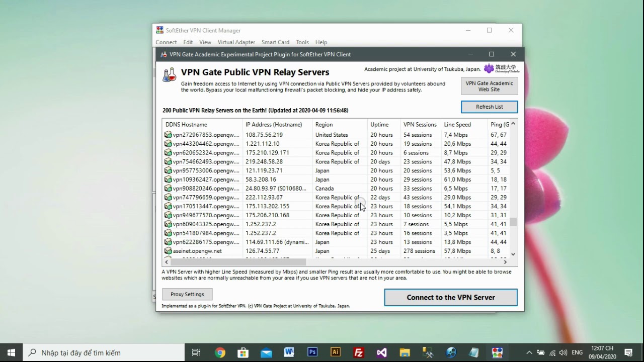Sort by IP Address (Hostname) column

[x=277, y=124]
